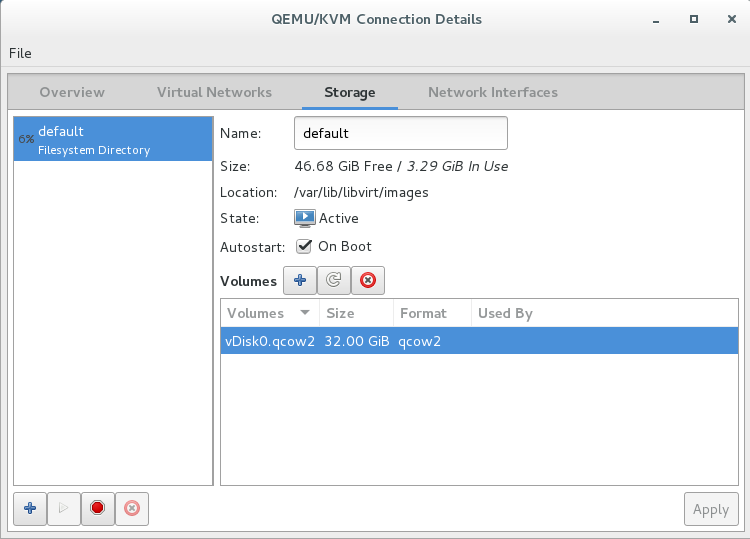Select the Storage tab
Viewport: 750px width, 539px height.
coord(350,92)
